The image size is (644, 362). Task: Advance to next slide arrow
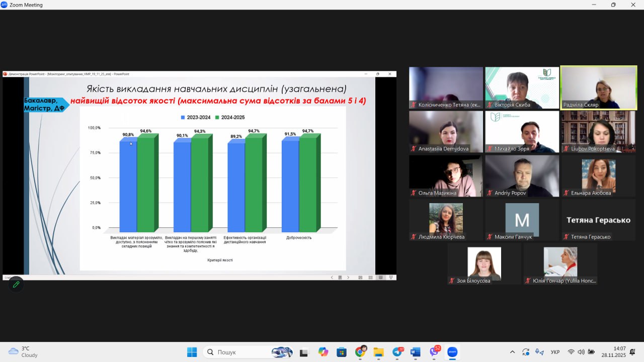tap(348, 278)
